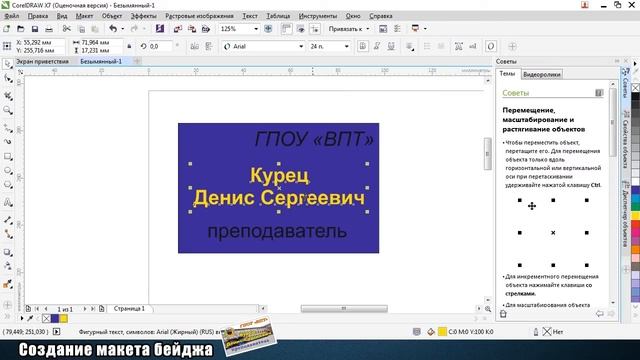Screen dimensions: 640x360
Task: Click the Open file icon
Action: pos(20,29)
